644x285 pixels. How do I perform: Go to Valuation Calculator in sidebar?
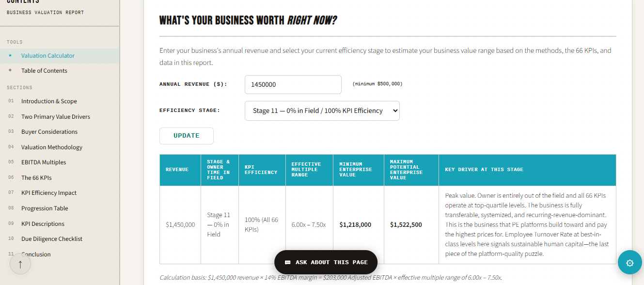pyautogui.click(x=47, y=56)
